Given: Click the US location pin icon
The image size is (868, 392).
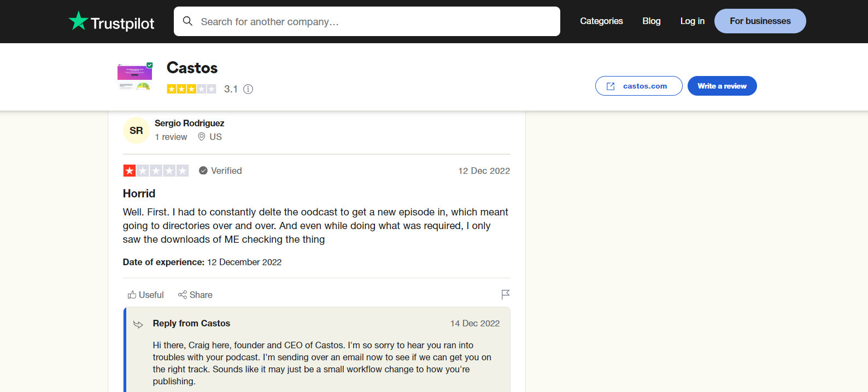Looking at the screenshot, I should click(202, 137).
